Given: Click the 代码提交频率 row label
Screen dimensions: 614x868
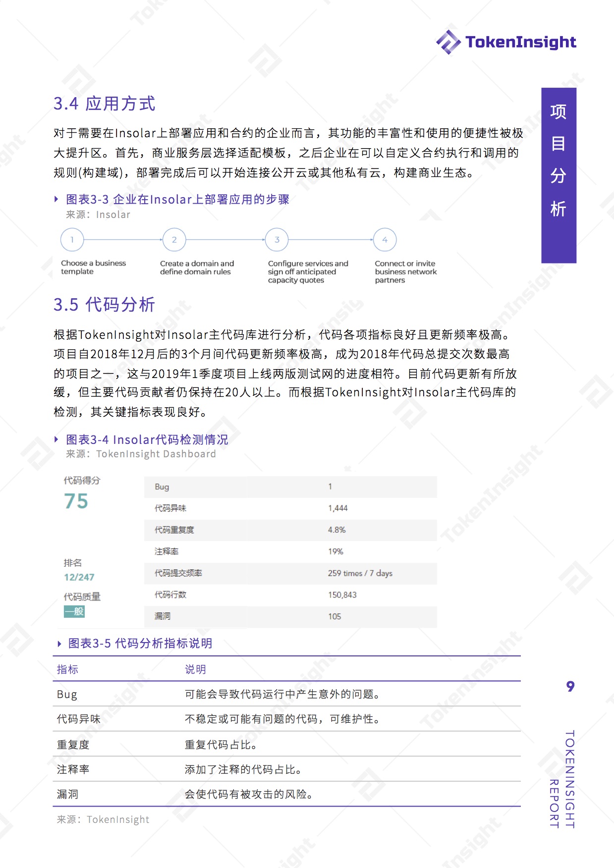Looking at the screenshot, I should pos(178,573).
